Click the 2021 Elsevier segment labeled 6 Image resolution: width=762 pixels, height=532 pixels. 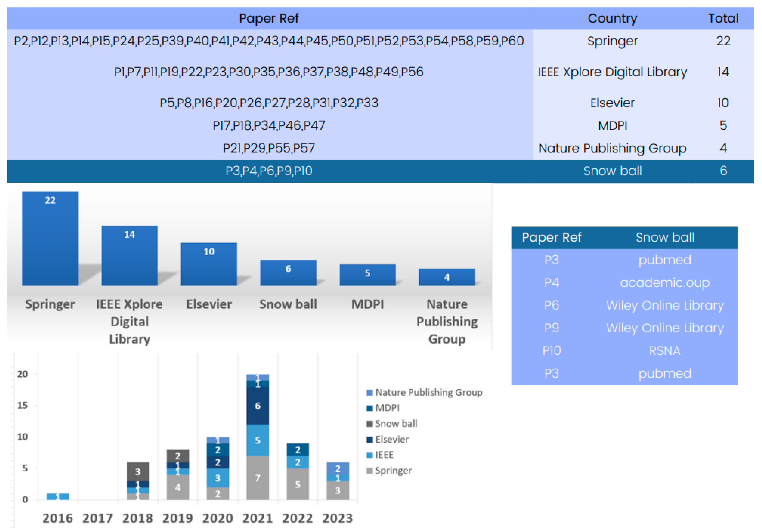[258, 406]
